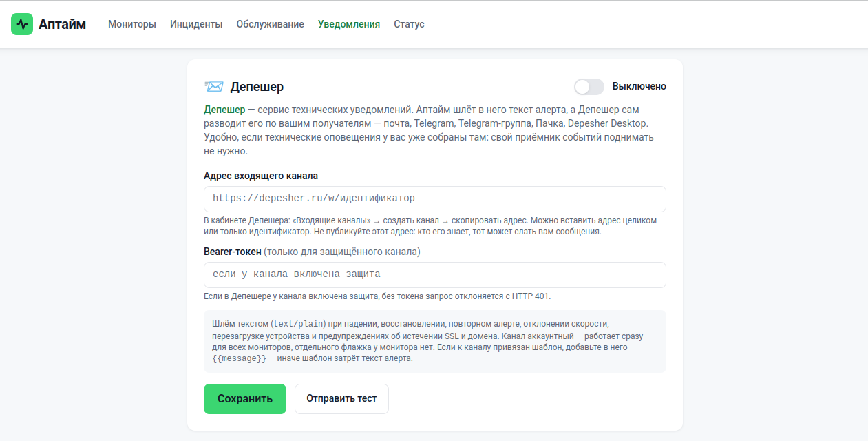The height and width of the screenshot is (441, 868).
Task: Click the green Аптайм pulse logo icon
Action: [x=22, y=24]
